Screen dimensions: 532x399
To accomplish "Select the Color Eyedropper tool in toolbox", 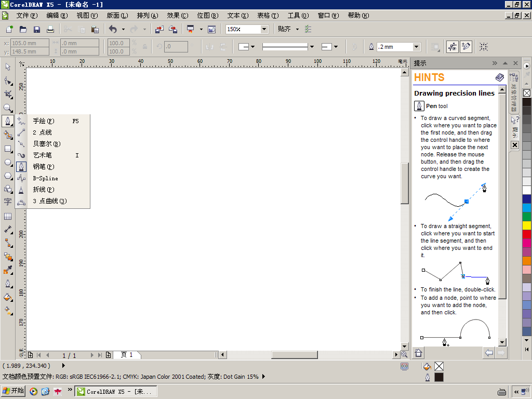I will point(8,270).
